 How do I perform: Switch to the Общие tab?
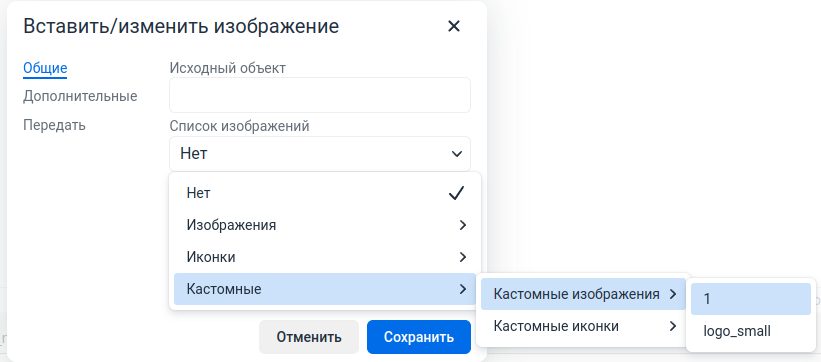[45, 68]
